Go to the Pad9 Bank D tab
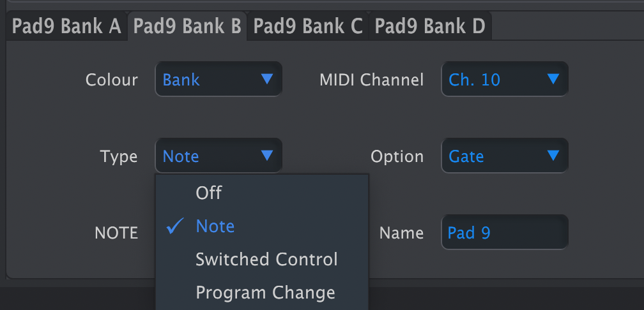The height and width of the screenshot is (310, 644). point(430,26)
